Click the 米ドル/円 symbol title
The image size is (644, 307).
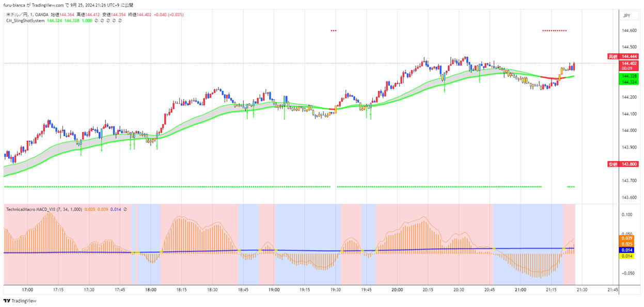(x=17, y=14)
